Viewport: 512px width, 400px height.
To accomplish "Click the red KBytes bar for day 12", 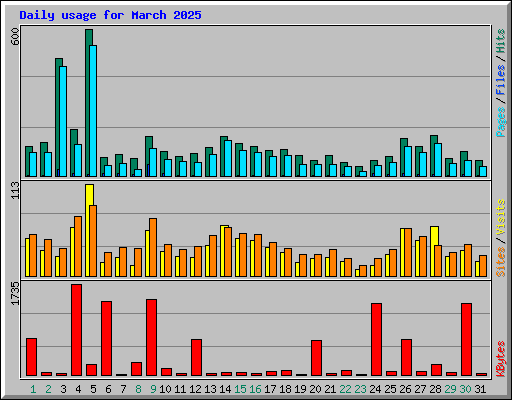I will pyautogui.click(x=196, y=358).
